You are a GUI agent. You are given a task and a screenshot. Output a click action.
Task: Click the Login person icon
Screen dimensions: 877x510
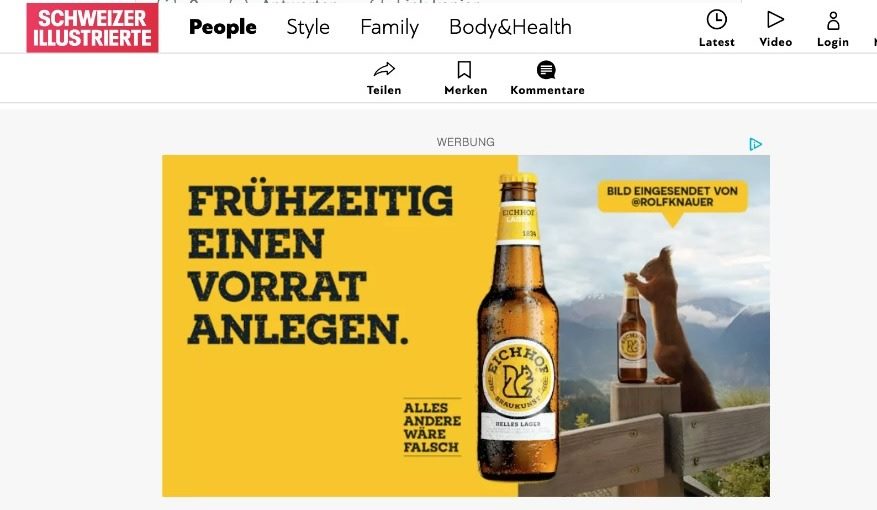[833, 21]
